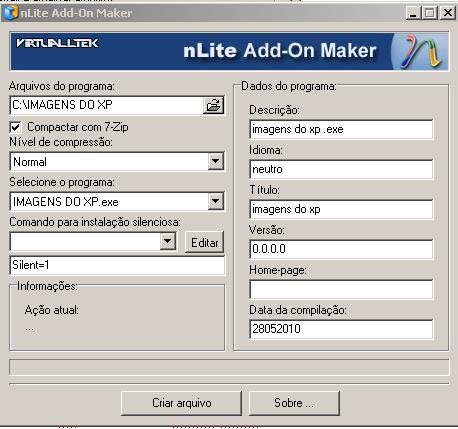The width and height of the screenshot is (458, 429).
Task: Click the Título input field
Action: tap(341, 209)
